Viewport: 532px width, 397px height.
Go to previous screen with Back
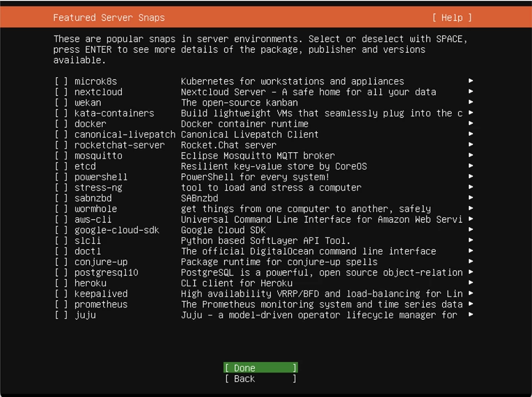(x=261, y=379)
